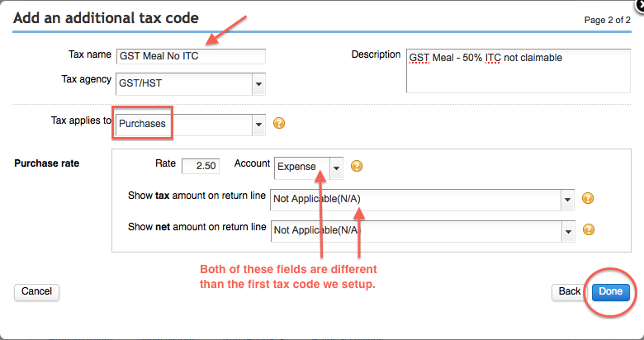Click the Rate field showing 2.50
The image size is (644, 340).
[x=200, y=166]
